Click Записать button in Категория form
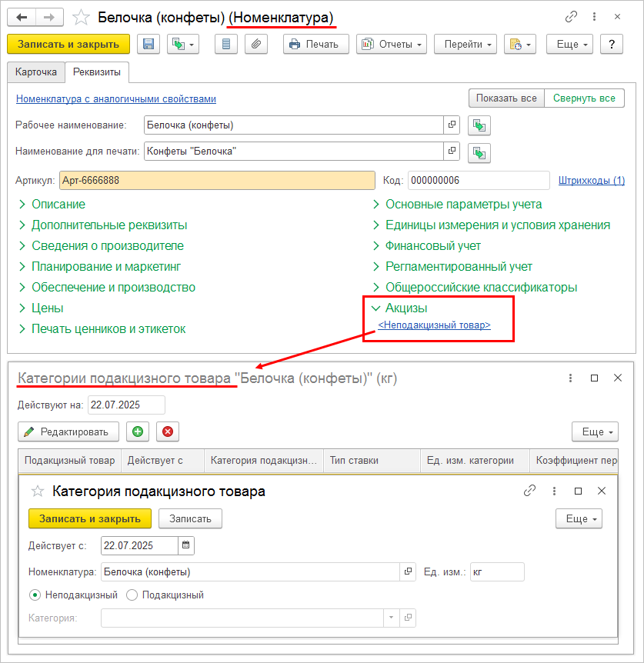The image size is (644, 663). tap(190, 519)
